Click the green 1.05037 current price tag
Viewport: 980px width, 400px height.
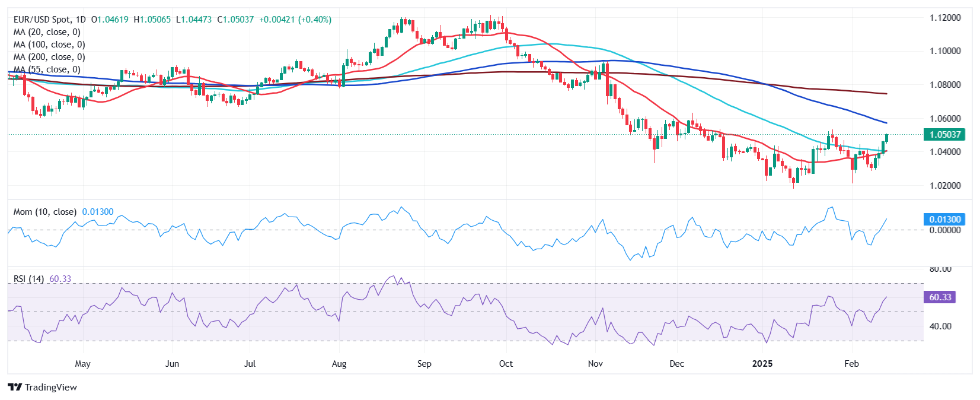[x=944, y=135]
